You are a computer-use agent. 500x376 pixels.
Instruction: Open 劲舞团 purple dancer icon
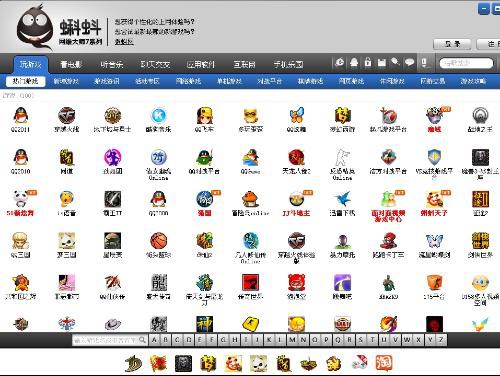(x=112, y=157)
